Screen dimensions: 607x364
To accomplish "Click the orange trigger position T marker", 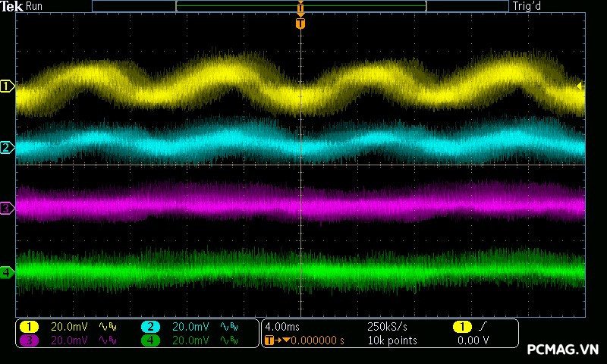I will pos(300,24).
